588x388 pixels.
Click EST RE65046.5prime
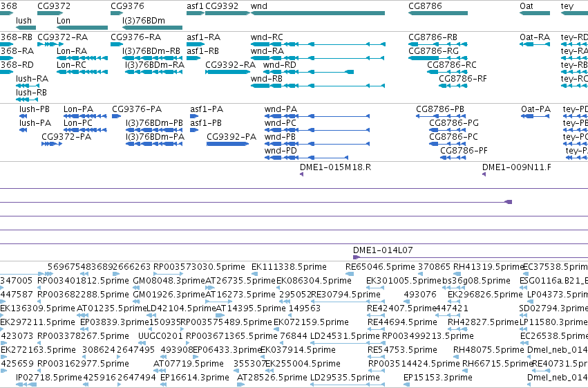point(350,274)
